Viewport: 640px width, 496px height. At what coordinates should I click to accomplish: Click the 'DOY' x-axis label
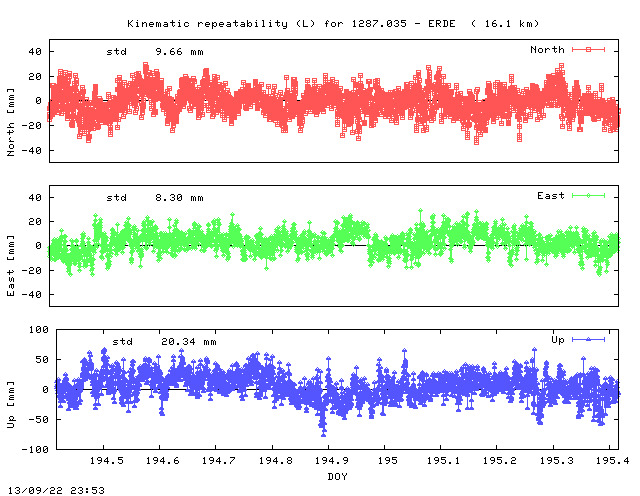point(338,476)
